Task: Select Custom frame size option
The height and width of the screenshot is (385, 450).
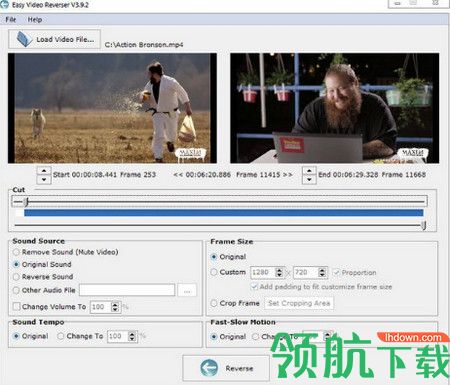Action: (x=228, y=272)
